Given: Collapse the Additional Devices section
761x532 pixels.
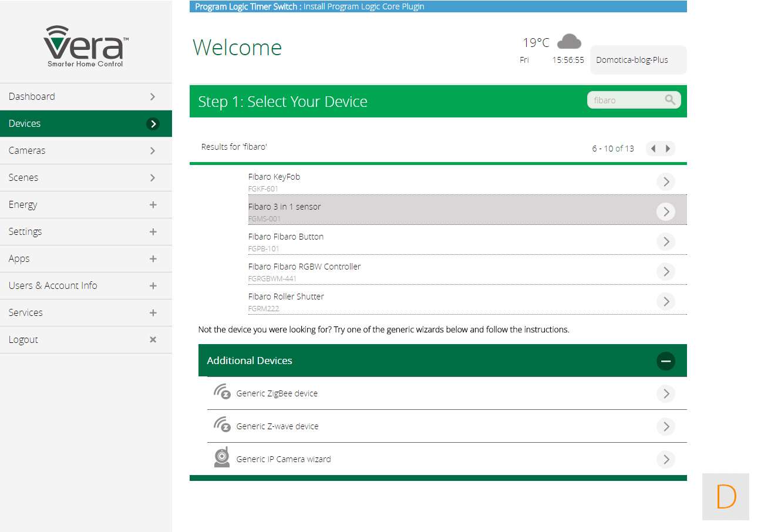Looking at the screenshot, I should (665, 361).
